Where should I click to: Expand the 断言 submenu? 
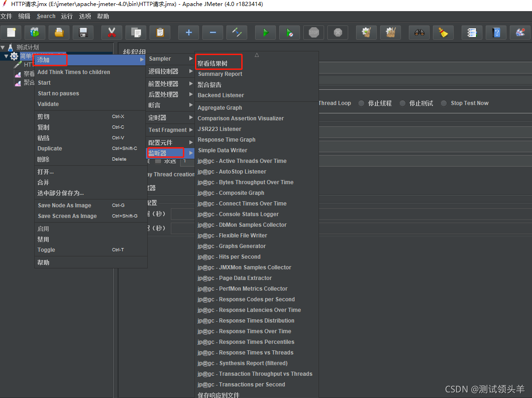coord(171,105)
